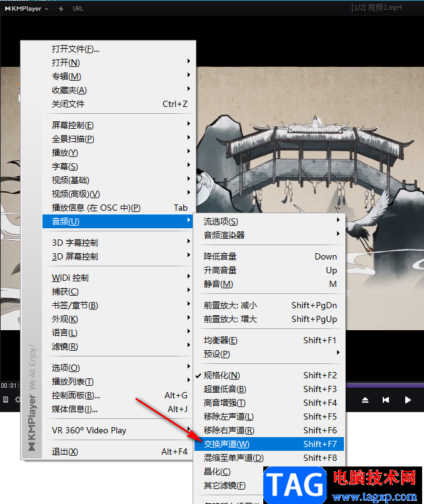Click the previous track button

pyautogui.click(x=386, y=400)
